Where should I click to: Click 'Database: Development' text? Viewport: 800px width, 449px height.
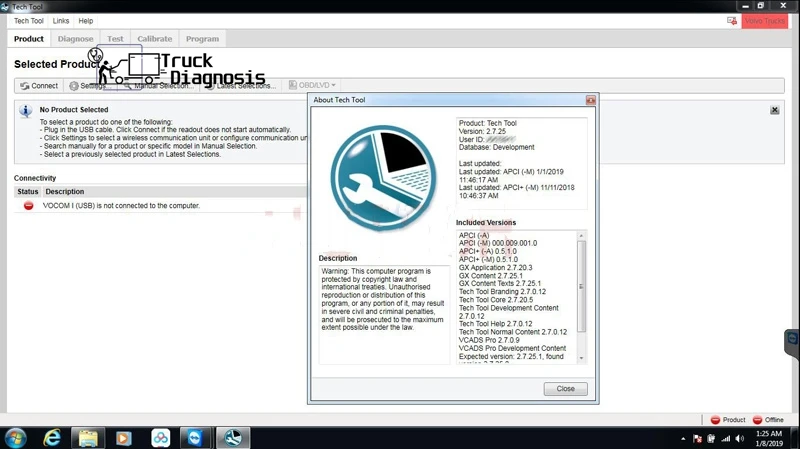click(496, 147)
